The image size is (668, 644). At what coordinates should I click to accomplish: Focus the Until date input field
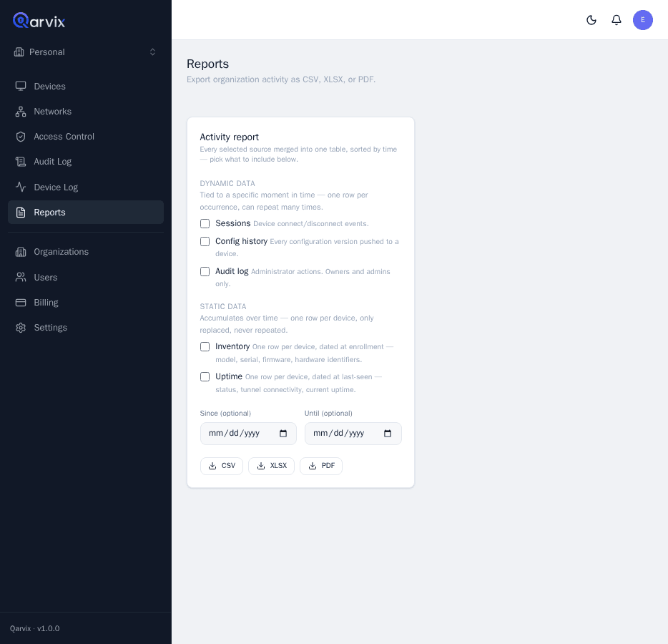[353, 434]
